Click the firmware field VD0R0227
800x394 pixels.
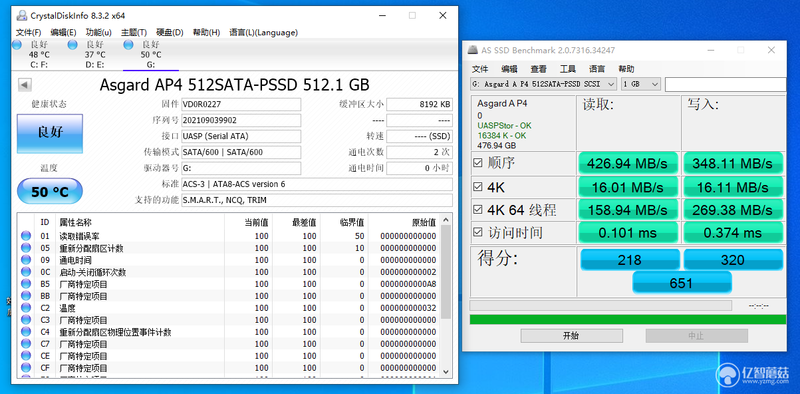pos(241,105)
